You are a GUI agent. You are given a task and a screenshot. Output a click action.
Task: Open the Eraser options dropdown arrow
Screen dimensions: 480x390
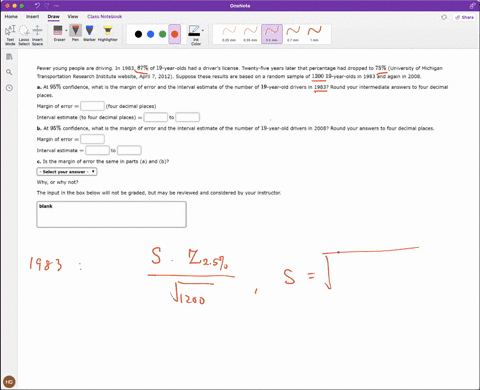pos(66,31)
